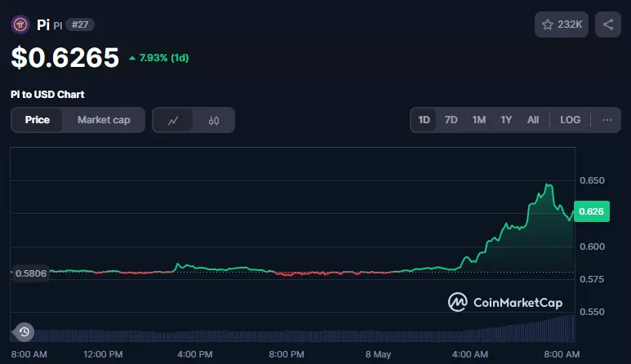Switch to line chart view icon
Image resolution: width=631 pixels, height=364 pixels.
(173, 120)
